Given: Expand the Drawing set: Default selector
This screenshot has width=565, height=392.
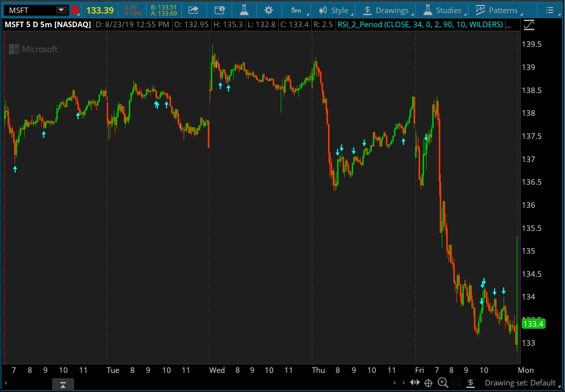Looking at the screenshot, I should tap(520, 383).
